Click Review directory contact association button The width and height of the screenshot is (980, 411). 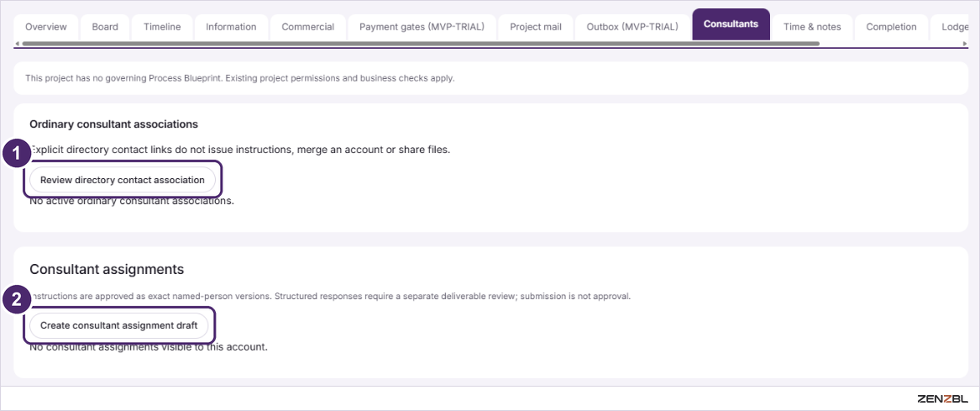[123, 180]
